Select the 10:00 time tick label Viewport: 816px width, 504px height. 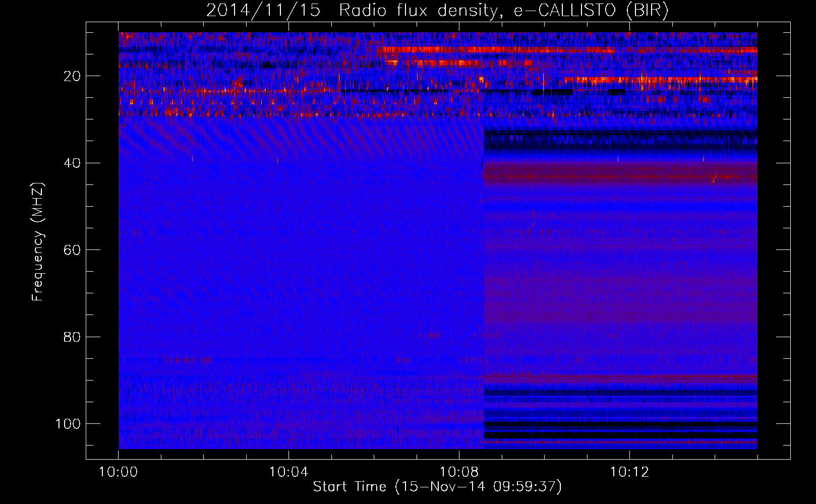pos(119,472)
